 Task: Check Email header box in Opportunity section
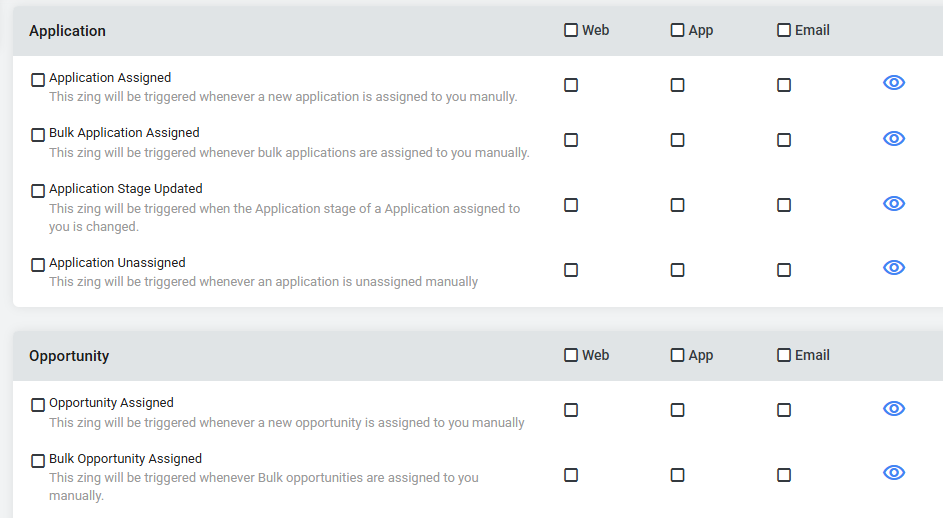pyautogui.click(x=784, y=355)
